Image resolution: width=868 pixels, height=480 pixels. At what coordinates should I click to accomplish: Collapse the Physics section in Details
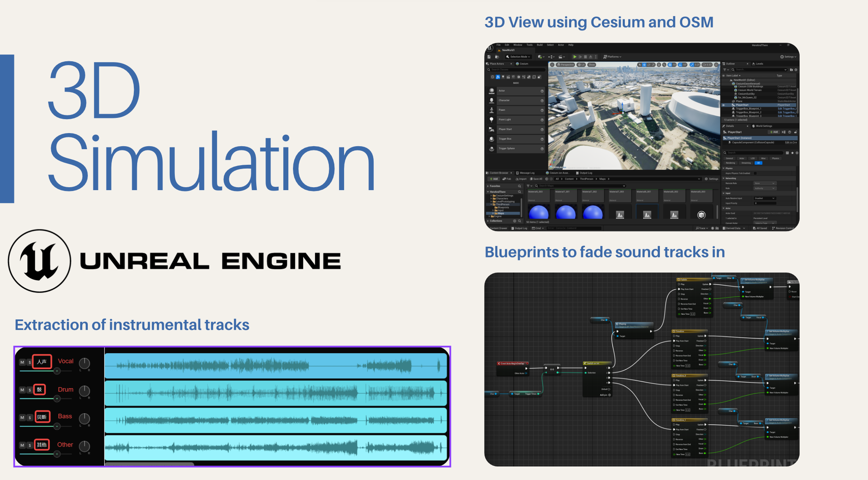click(724, 168)
